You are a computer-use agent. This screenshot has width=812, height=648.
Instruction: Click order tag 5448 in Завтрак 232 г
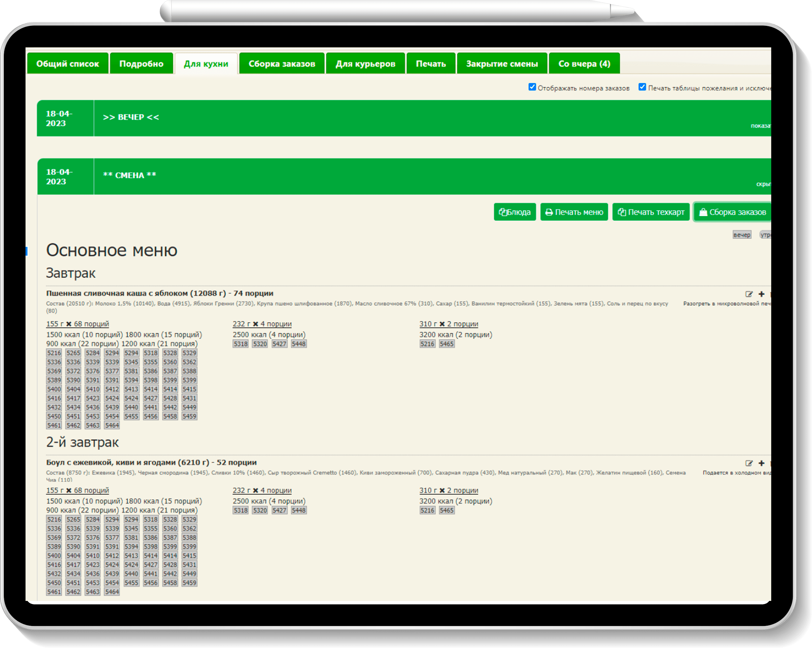click(x=298, y=344)
